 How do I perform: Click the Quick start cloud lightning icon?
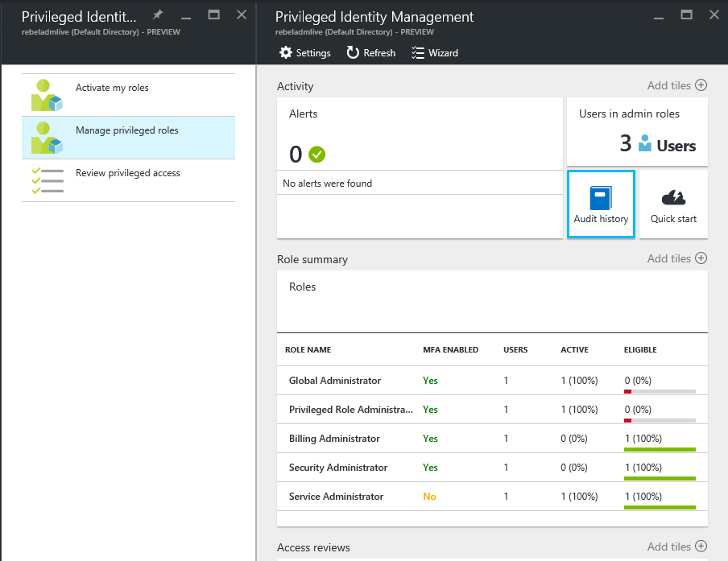coord(674,198)
